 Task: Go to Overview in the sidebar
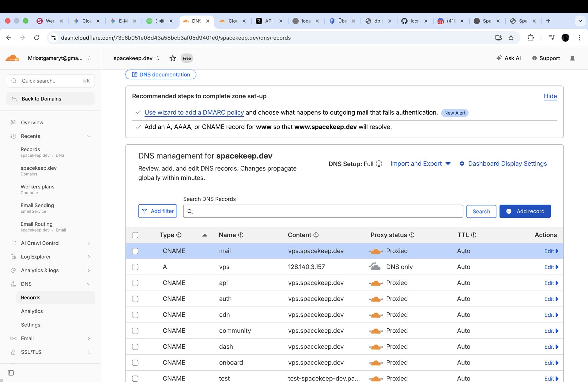tap(32, 123)
